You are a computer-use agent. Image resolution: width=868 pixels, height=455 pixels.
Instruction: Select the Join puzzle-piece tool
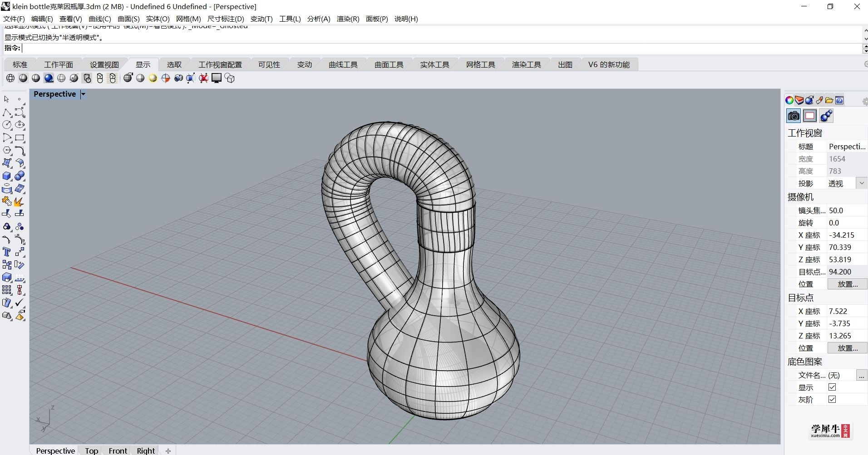[x=7, y=201]
